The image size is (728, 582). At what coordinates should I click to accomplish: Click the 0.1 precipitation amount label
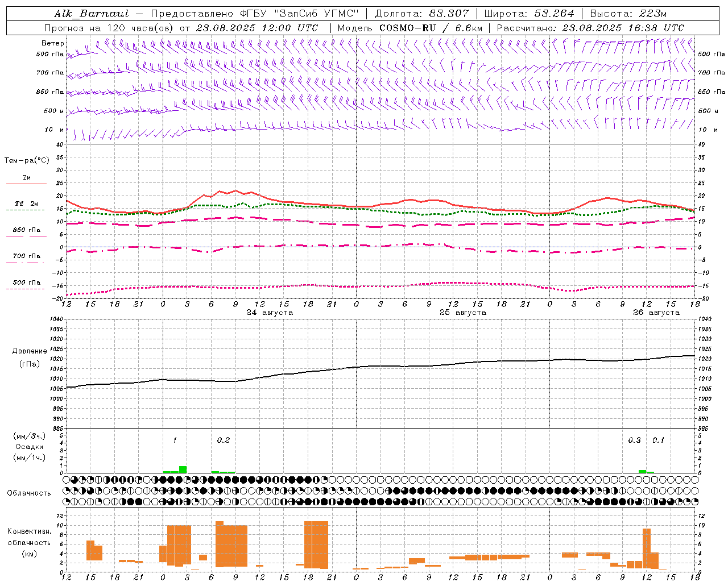click(658, 440)
